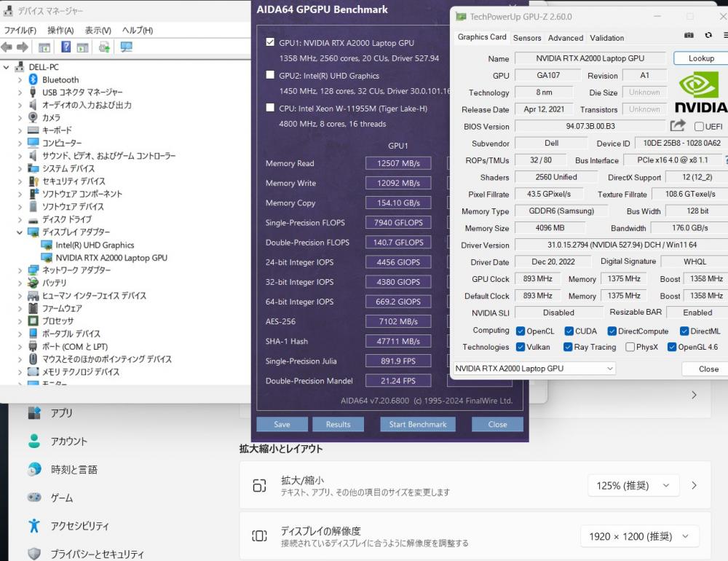The image size is (728, 561).
Task: Click the Back arrow in Device Manager toolbar
Action: [x=7, y=47]
